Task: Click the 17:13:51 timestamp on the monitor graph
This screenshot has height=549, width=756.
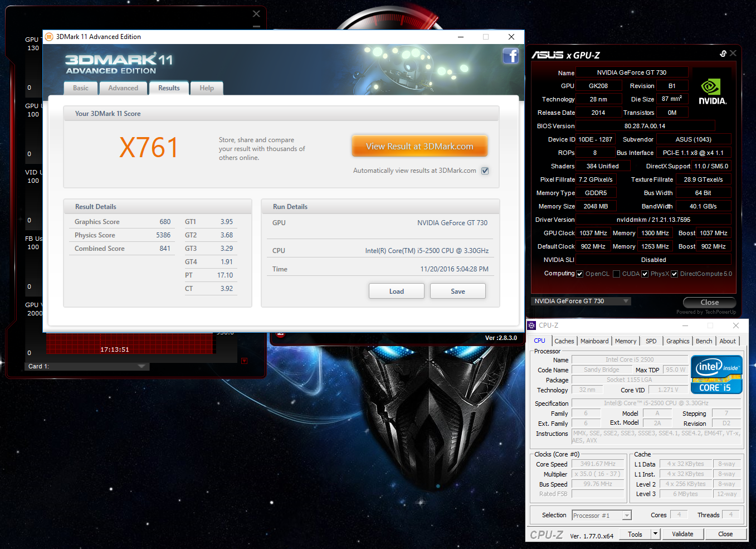Action: [115, 350]
